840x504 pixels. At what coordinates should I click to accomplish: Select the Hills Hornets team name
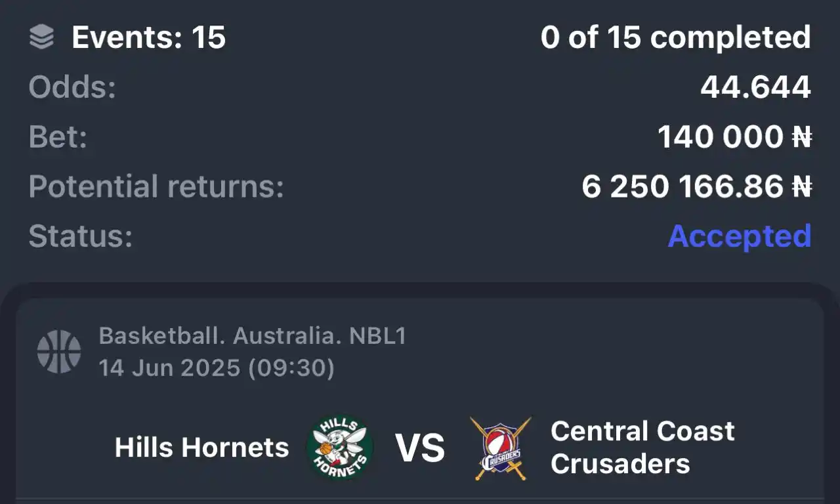coord(201,448)
